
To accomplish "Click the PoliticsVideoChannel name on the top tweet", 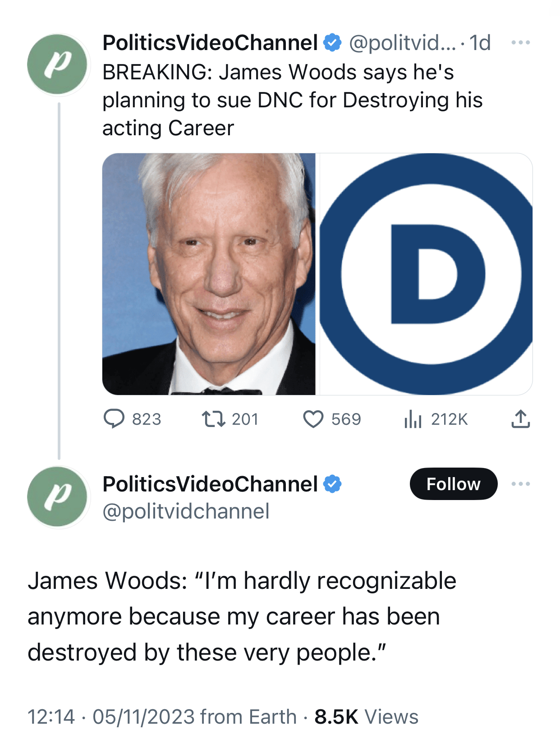I will [x=210, y=43].
